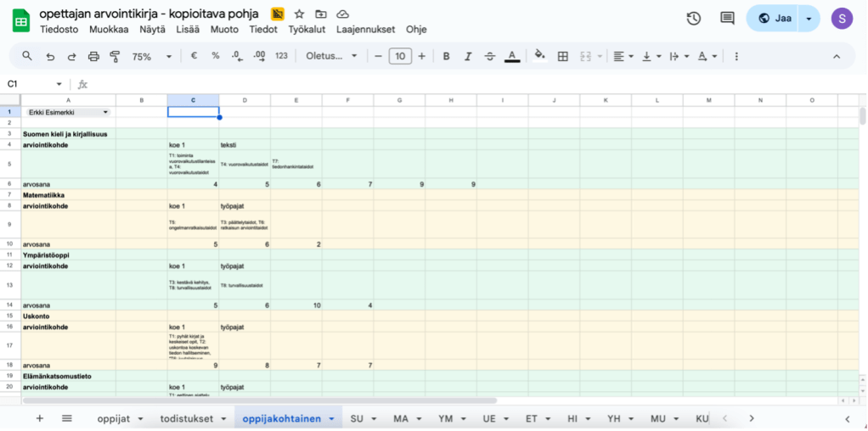The height and width of the screenshot is (431, 868).
Task: Click the search magnifier in toolbar
Action: point(27,57)
